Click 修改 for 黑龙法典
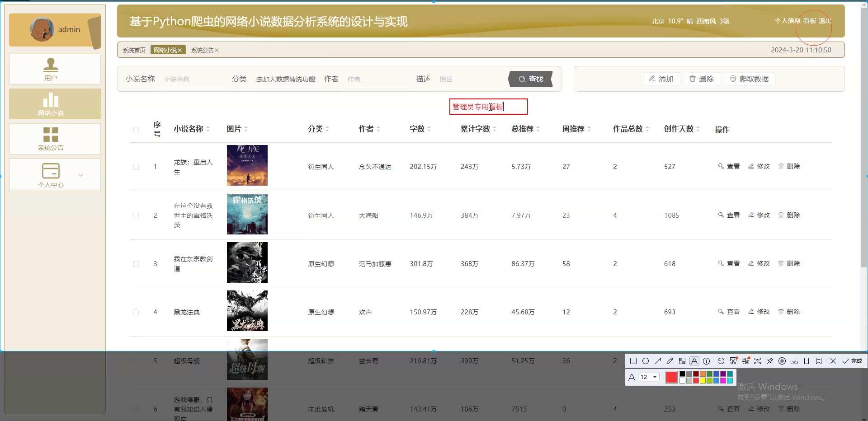Image resolution: width=868 pixels, height=421 pixels. [x=759, y=312]
